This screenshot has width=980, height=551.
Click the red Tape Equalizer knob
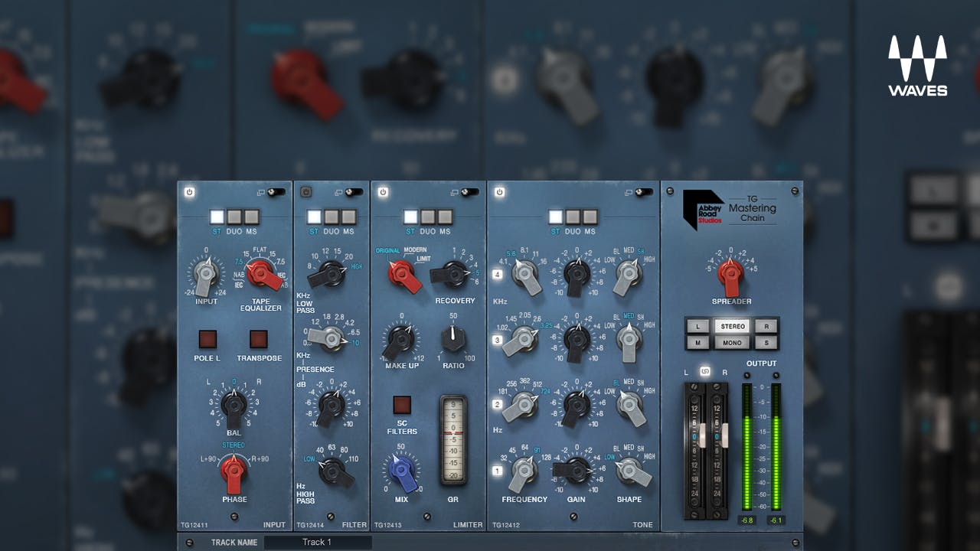click(262, 274)
